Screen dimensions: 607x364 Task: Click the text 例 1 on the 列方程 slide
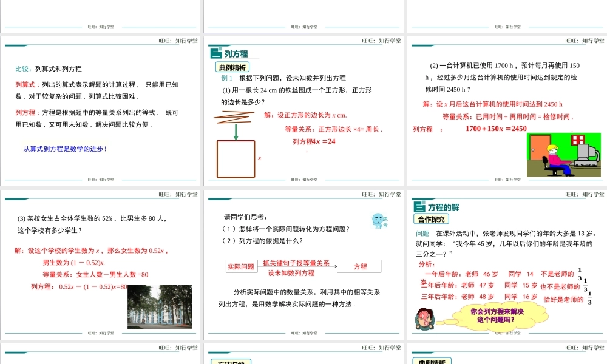point(226,78)
